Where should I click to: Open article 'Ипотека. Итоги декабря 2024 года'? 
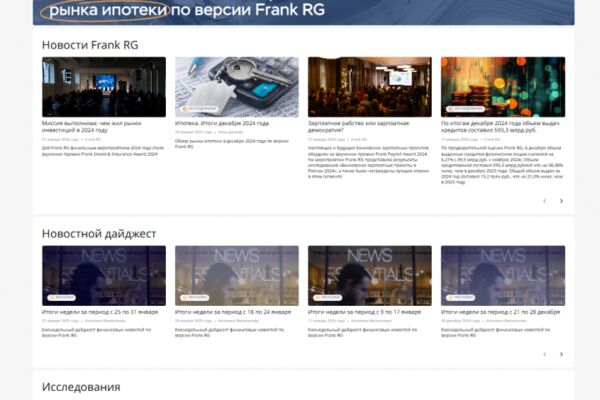point(222,123)
